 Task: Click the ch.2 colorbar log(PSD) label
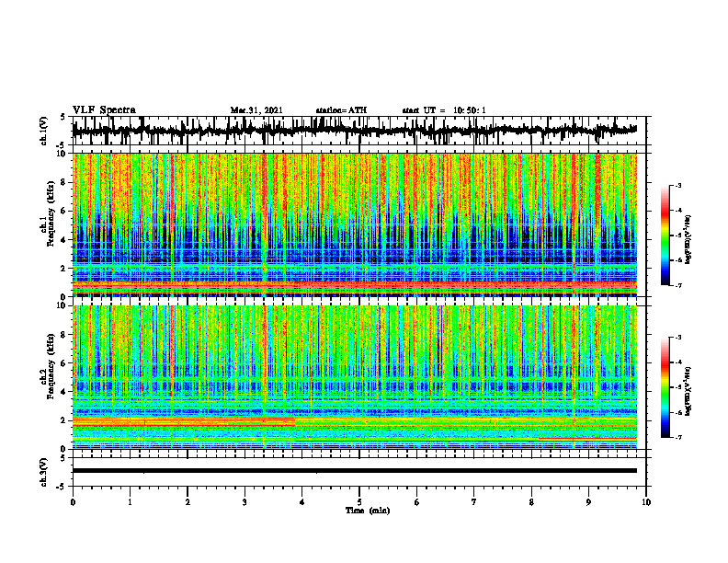688,392
